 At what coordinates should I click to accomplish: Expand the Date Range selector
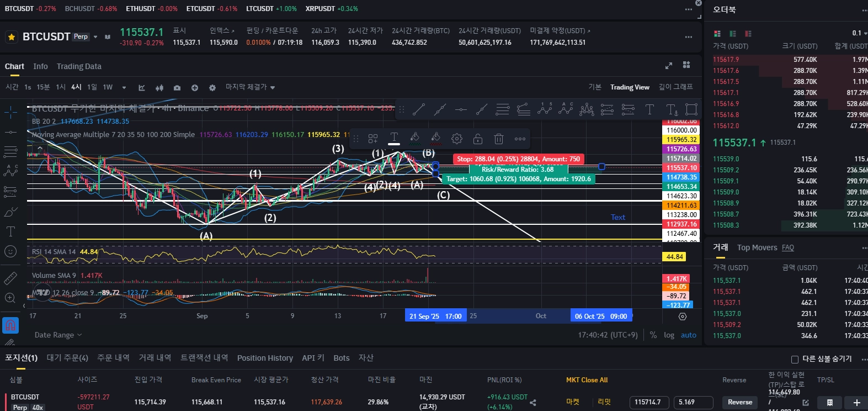coord(58,335)
